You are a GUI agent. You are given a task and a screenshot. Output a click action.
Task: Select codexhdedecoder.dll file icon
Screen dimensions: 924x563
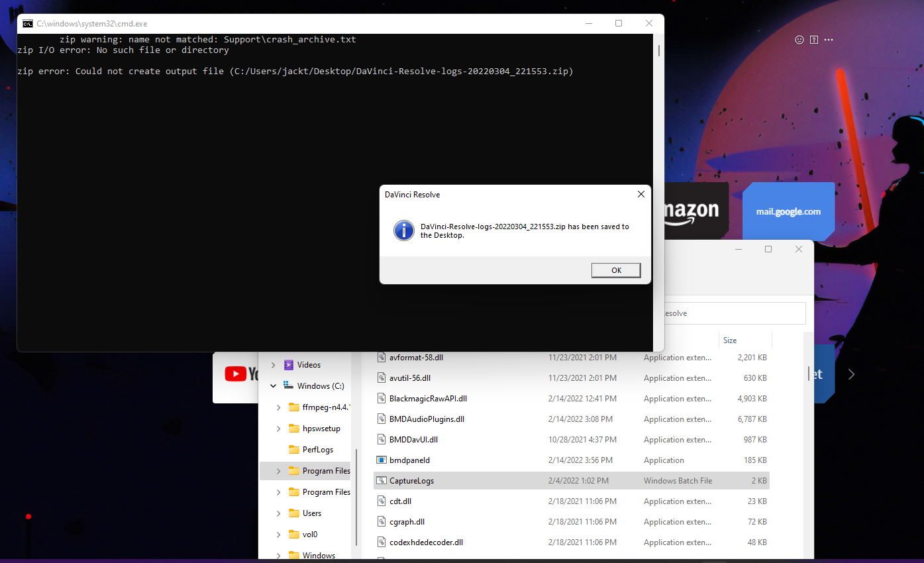click(382, 542)
